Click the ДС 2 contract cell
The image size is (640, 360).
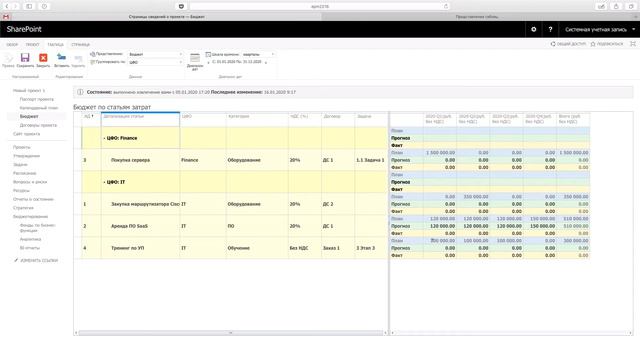338,204
